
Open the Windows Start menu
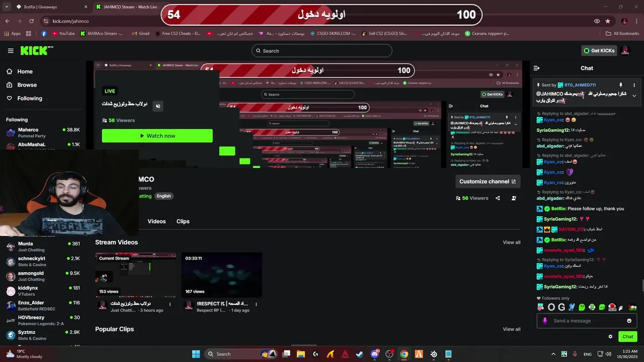196,354
